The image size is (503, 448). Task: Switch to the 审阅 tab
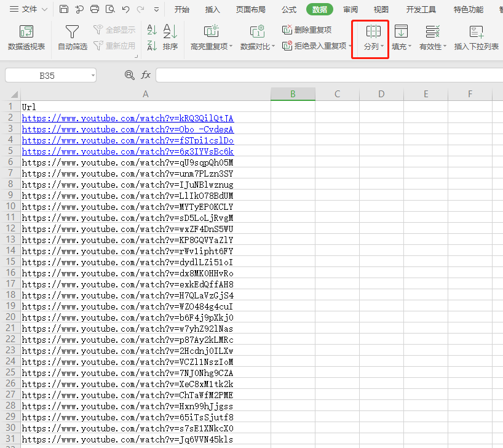point(351,10)
